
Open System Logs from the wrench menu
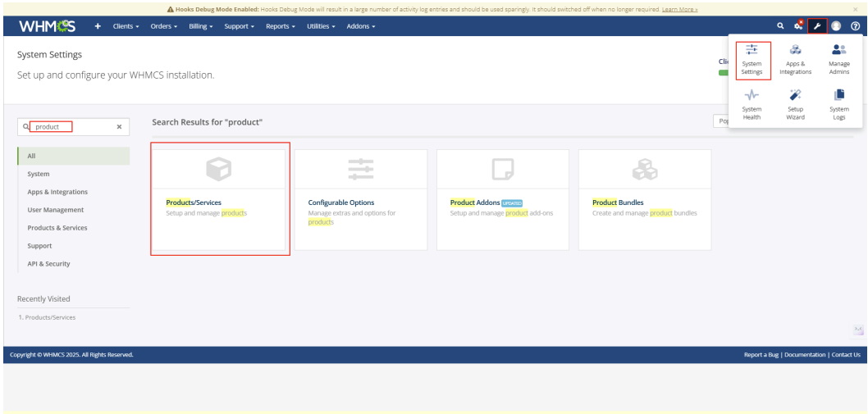839,105
